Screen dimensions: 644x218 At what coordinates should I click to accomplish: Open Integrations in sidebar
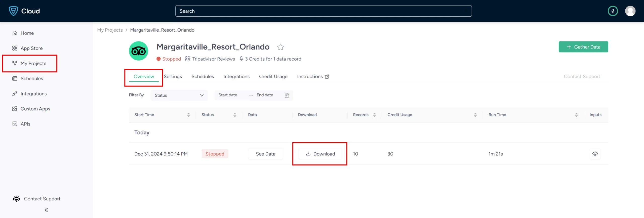point(29,94)
